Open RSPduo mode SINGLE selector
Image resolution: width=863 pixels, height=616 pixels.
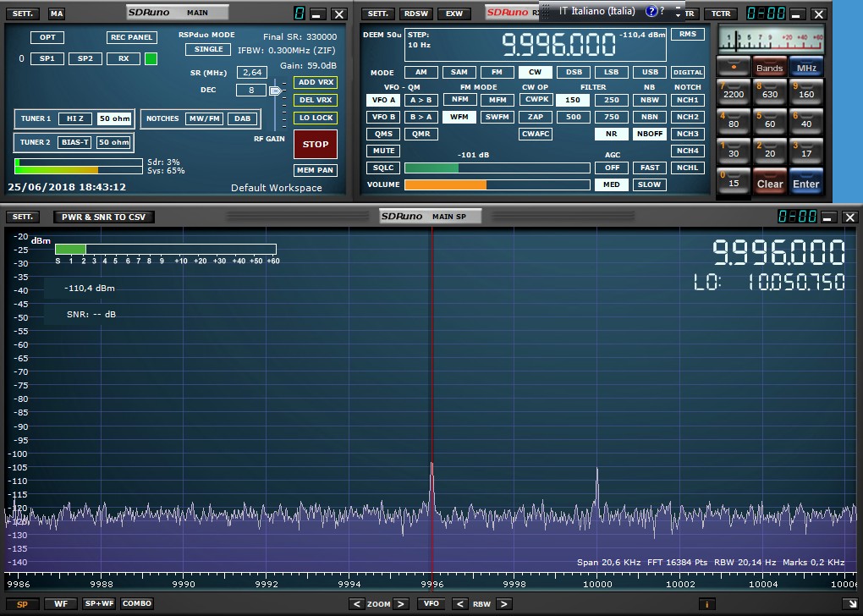click(209, 49)
